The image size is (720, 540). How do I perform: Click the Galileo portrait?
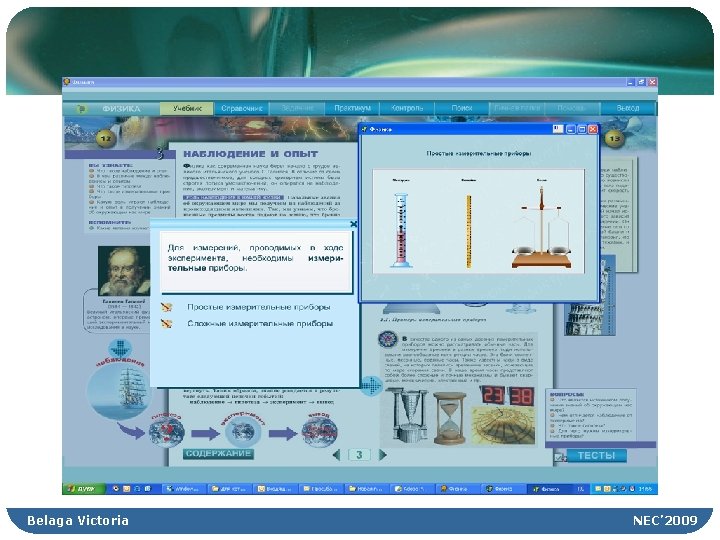pyautogui.click(x=124, y=271)
